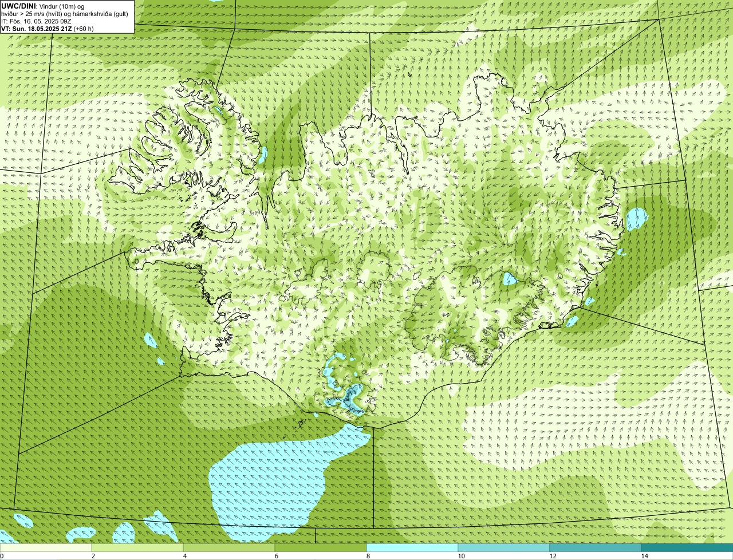Pick the 12–14 m/s legend color segment

596,547
